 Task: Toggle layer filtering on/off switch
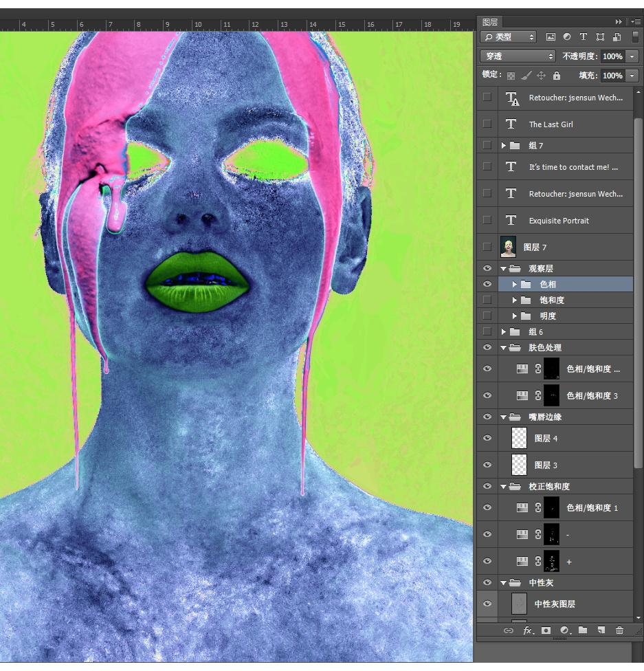coord(636,37)
